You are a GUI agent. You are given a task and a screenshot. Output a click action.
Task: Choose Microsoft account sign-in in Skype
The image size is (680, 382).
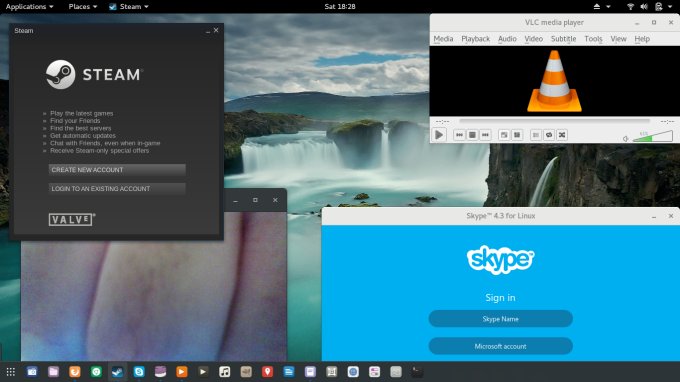[x=500, y=346]
